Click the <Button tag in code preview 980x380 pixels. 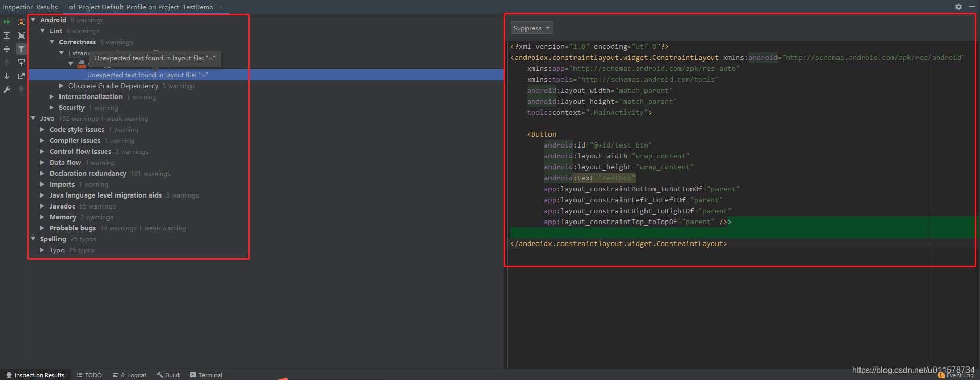pyautogui.click(x=542, y=134)
